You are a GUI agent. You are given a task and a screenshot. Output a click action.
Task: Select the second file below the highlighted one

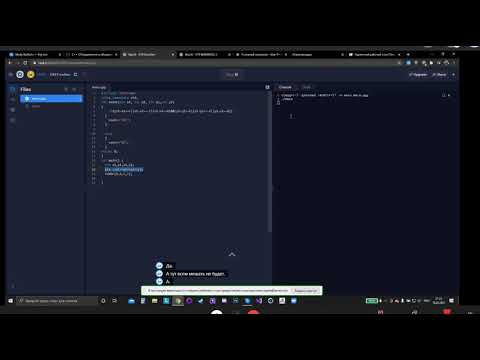point(36,106)
